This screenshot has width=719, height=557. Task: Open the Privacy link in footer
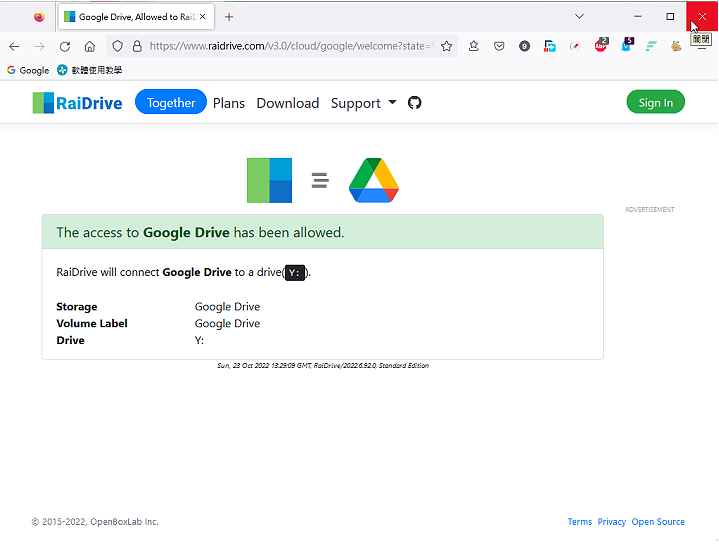pos(611,522)
